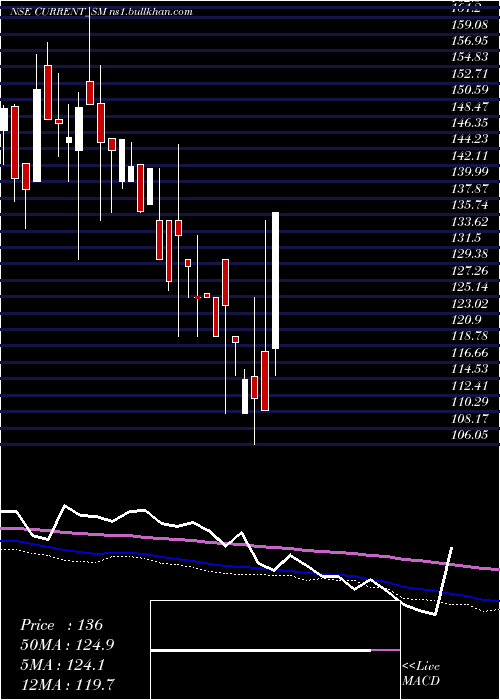Click the 120.9 price axis label

point(467,320)
